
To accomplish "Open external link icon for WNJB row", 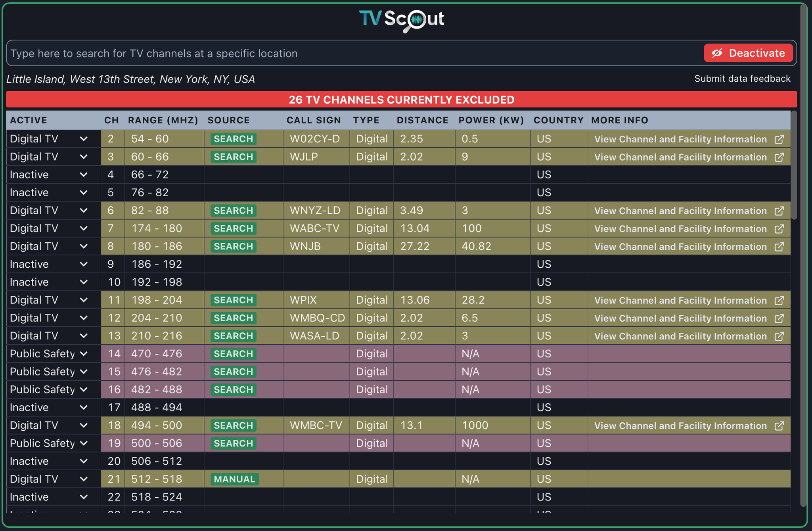I will (x=779, y=247).
